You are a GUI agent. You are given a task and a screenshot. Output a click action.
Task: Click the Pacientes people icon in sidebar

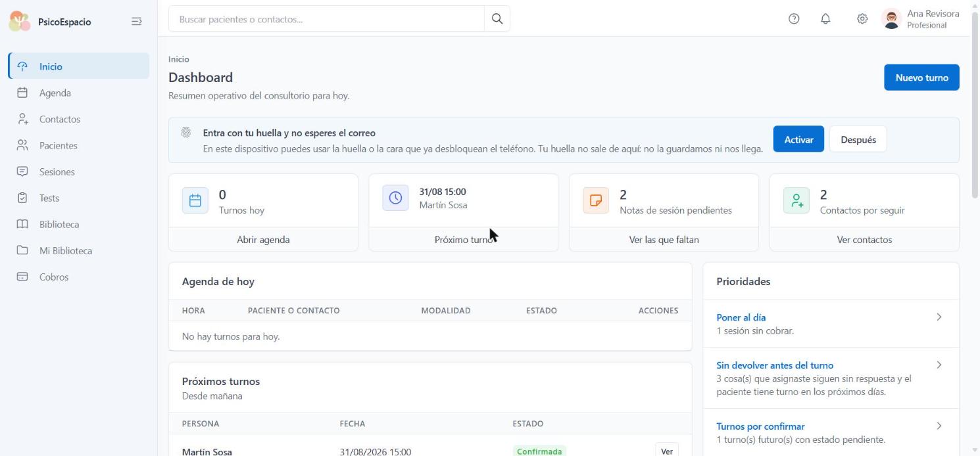tap(22, 145)
